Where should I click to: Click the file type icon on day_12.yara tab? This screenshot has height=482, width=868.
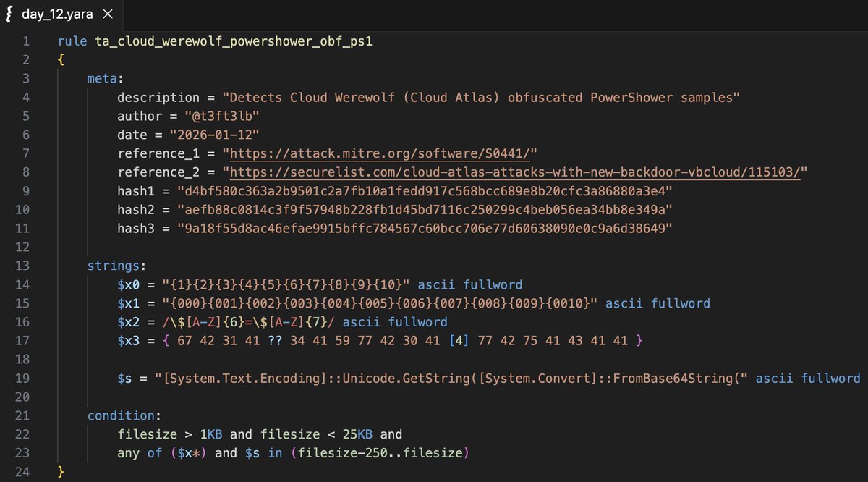8,14
